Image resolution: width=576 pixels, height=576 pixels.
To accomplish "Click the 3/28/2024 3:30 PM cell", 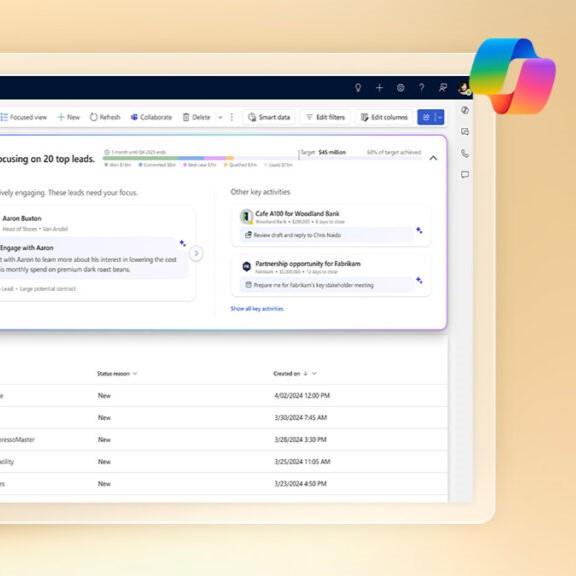I will (300, 440).
